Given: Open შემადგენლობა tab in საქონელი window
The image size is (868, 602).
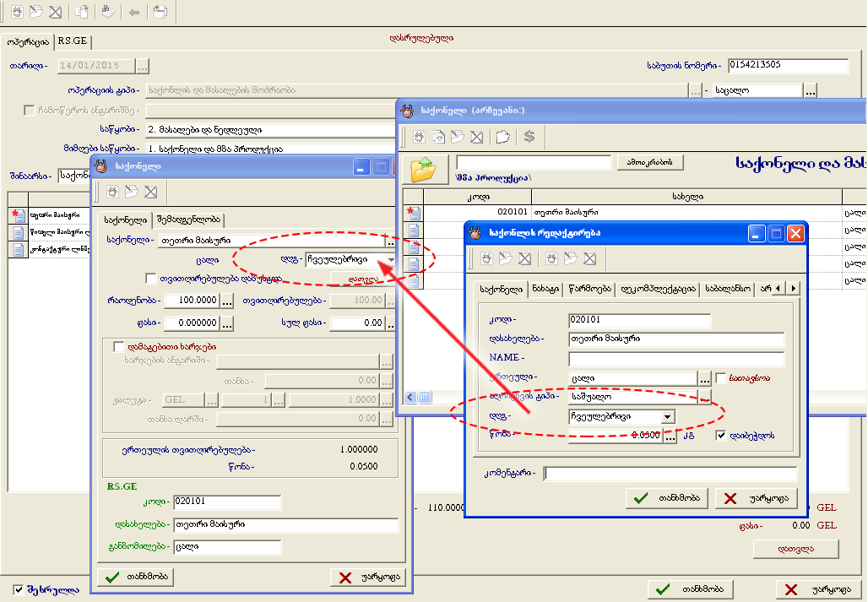Looking at the screenshot, I should point(188,220).
